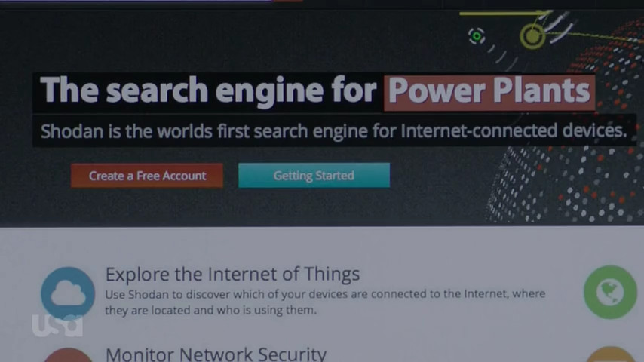
Task: Click the purple bar along the top edge
Action: (x=136, y=2)
